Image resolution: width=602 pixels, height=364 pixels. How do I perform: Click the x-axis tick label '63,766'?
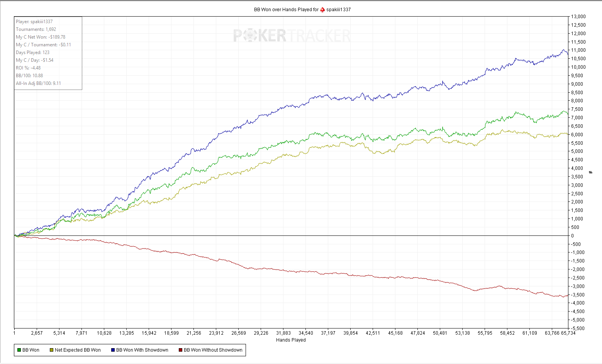click(552, 333)
